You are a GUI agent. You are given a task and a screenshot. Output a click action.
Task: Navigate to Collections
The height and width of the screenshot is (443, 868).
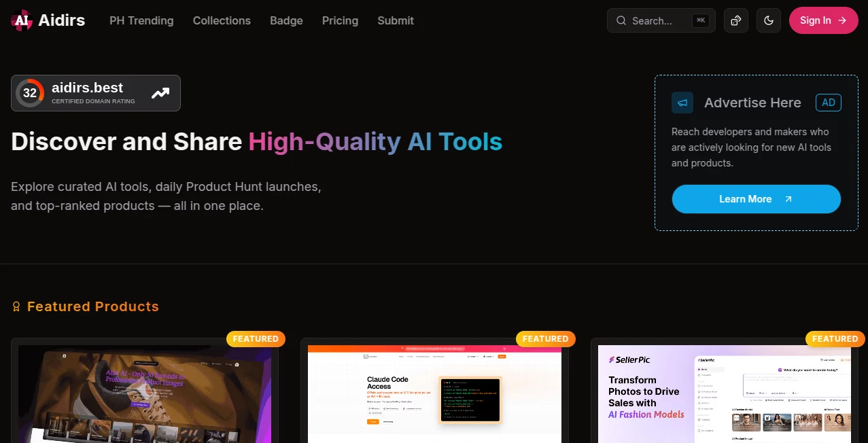222,21
